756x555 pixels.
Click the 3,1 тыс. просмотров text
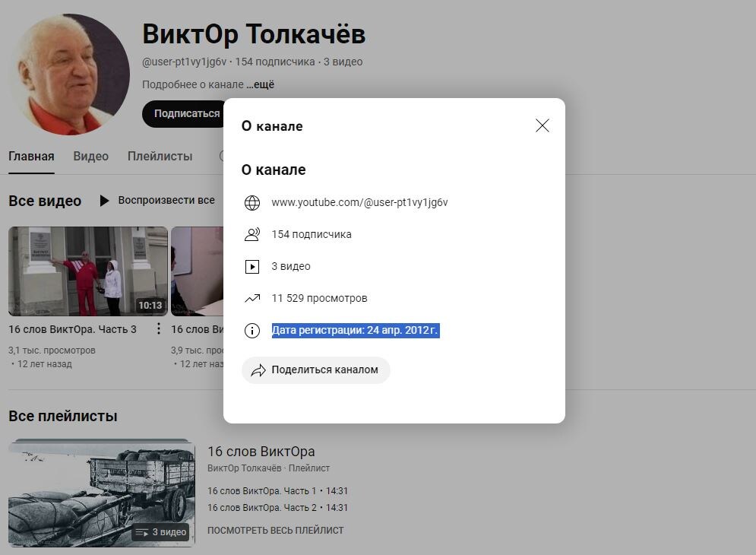click(52, 350)
